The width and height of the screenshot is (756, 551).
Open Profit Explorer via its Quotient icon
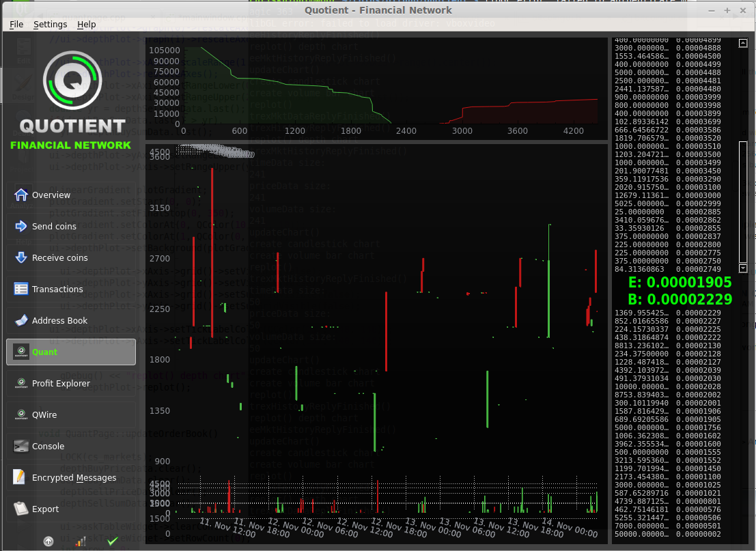20,383
